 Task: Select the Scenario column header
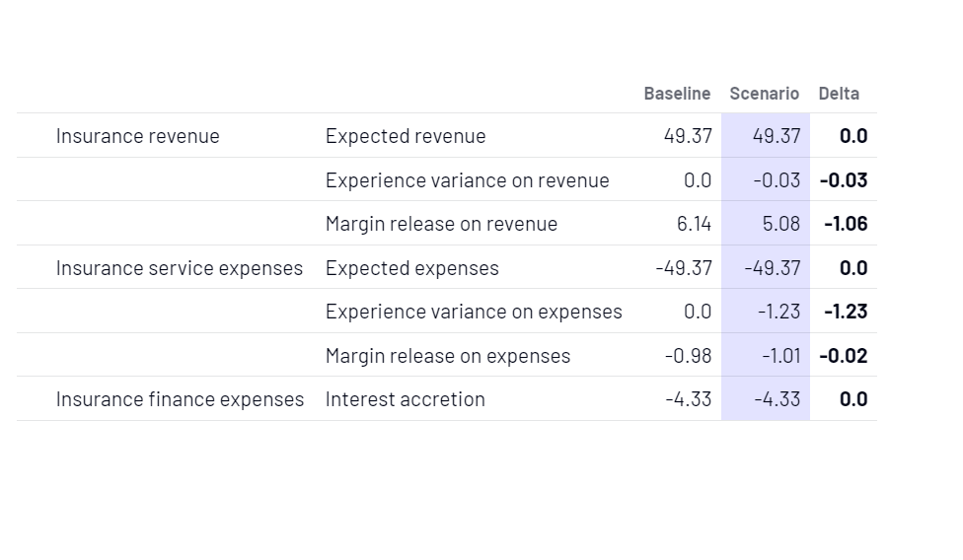point(764,94)
